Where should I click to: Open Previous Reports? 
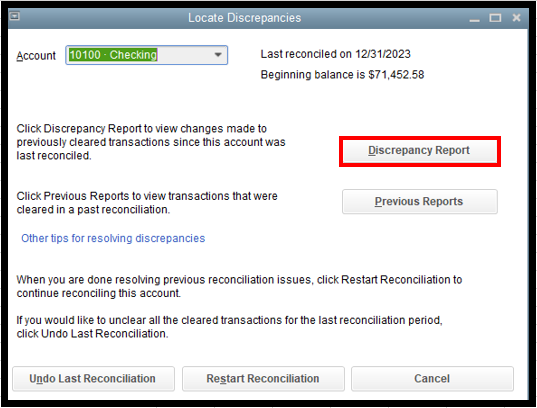click(x=420, y=201)
